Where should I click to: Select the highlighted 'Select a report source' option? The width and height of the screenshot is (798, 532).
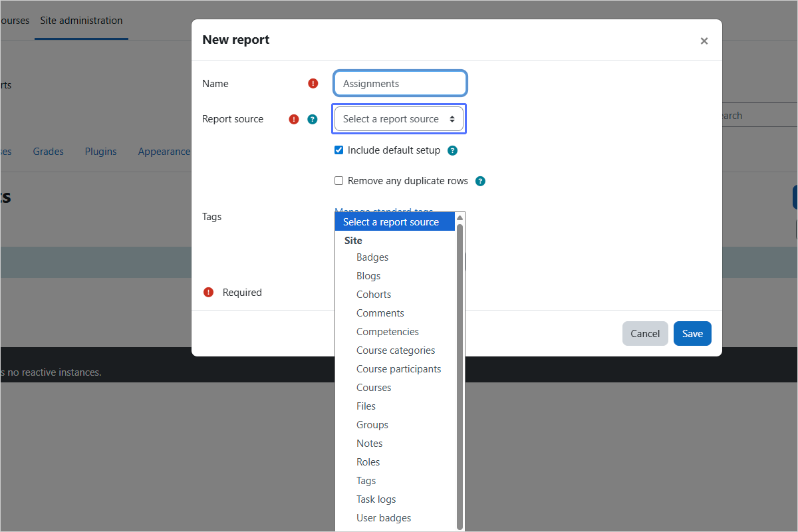tap(395, 222)
